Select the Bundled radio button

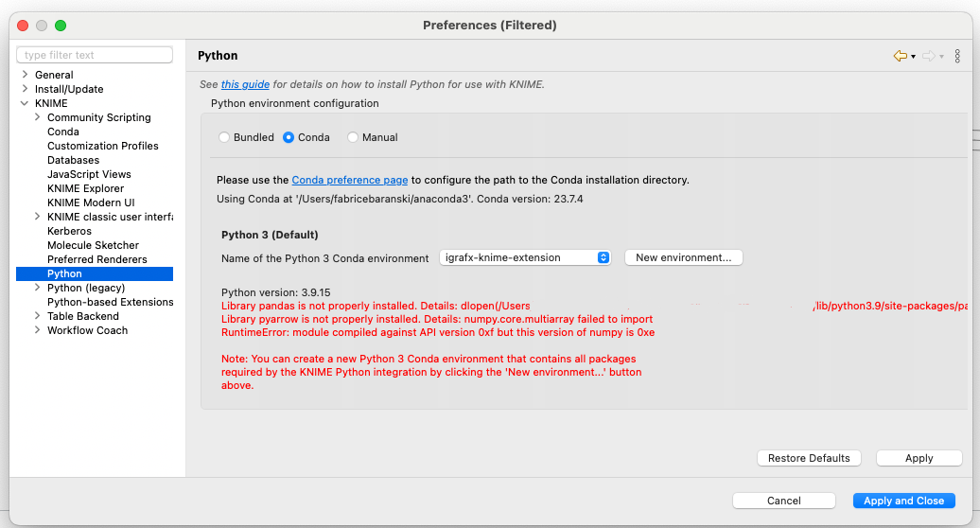pos(224,137)
